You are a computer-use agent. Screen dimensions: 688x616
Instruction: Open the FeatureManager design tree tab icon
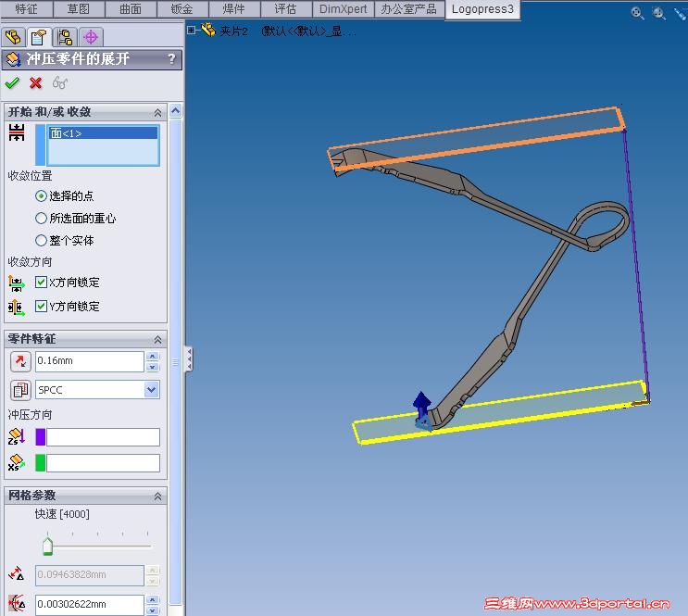click(x=13, y=37)
